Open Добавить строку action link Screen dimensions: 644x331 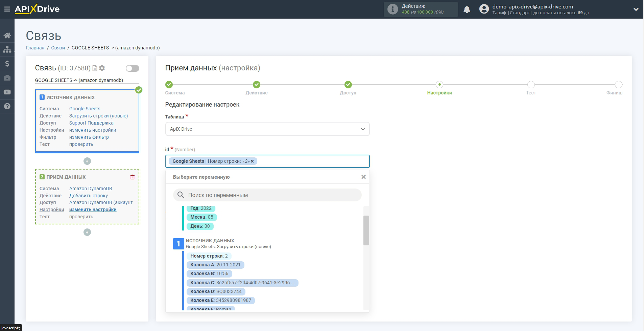[x=89, y=196]
